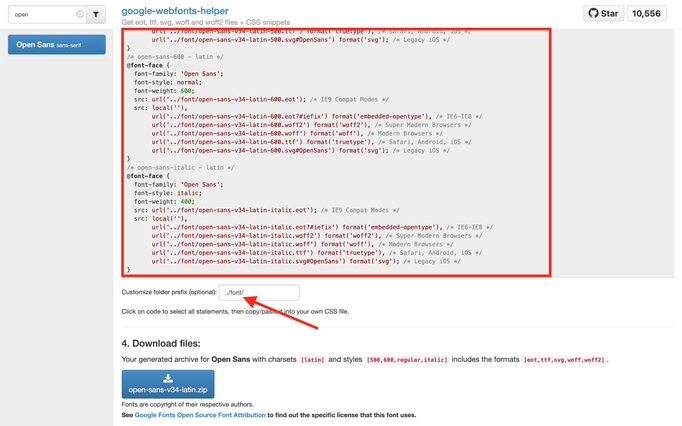Download the open-sans-v34-latin.zip archive
The image size is (682, 426).
[x=168, y=384]
